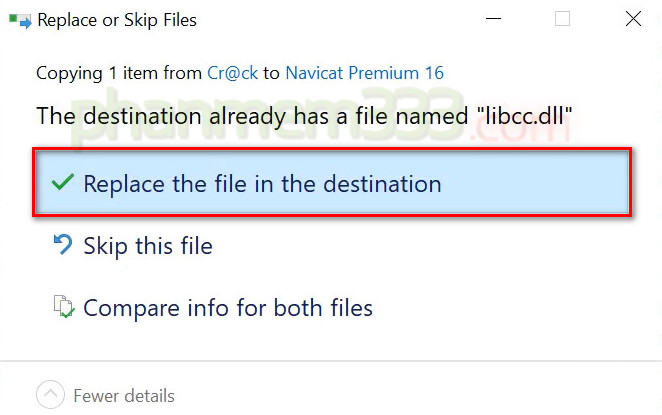
Task: Click the green checkmark icon beside Replace
Action: (62, 182)
